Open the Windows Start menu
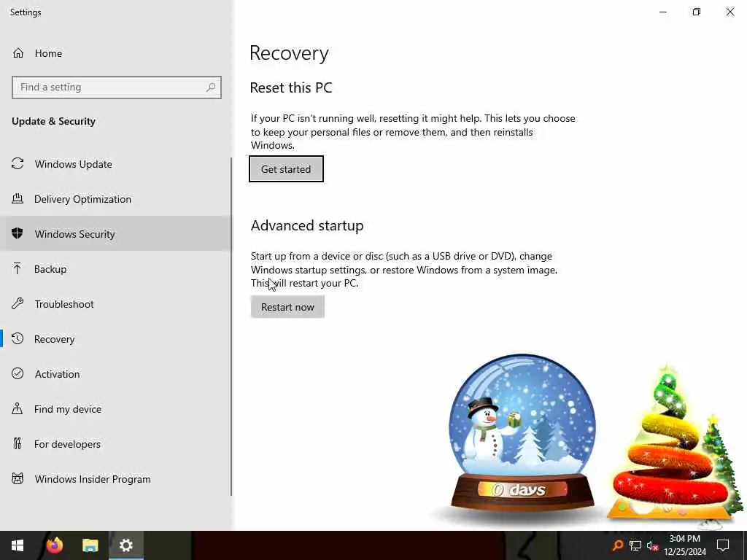Viewport: 747px width, 560px height. pos(18,545)
